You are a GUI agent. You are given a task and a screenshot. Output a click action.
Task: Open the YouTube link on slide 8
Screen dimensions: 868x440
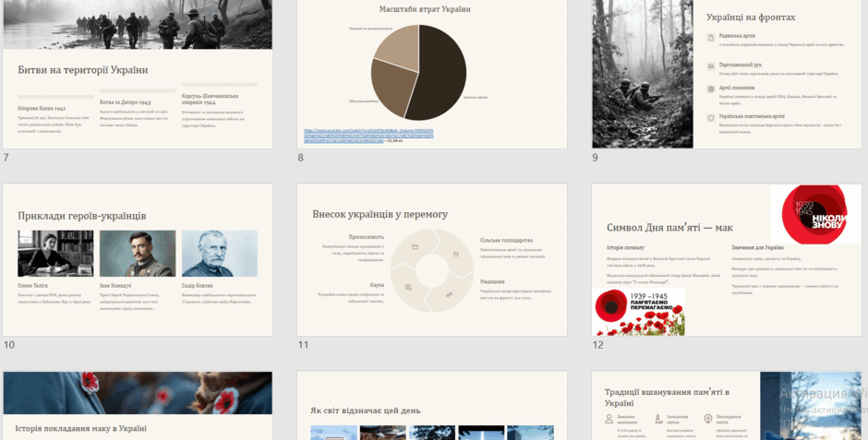click(368, 136)
